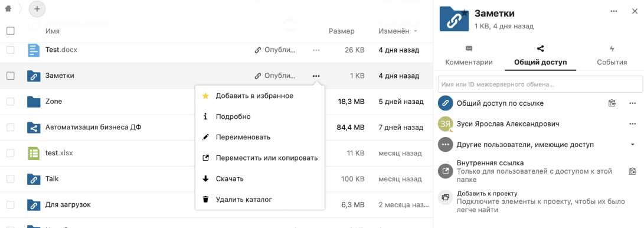Screen dimensions: 644x228
Task: Open the Автоматизация бизнеса ДФ folder icon
Action: tap(34, 128)
